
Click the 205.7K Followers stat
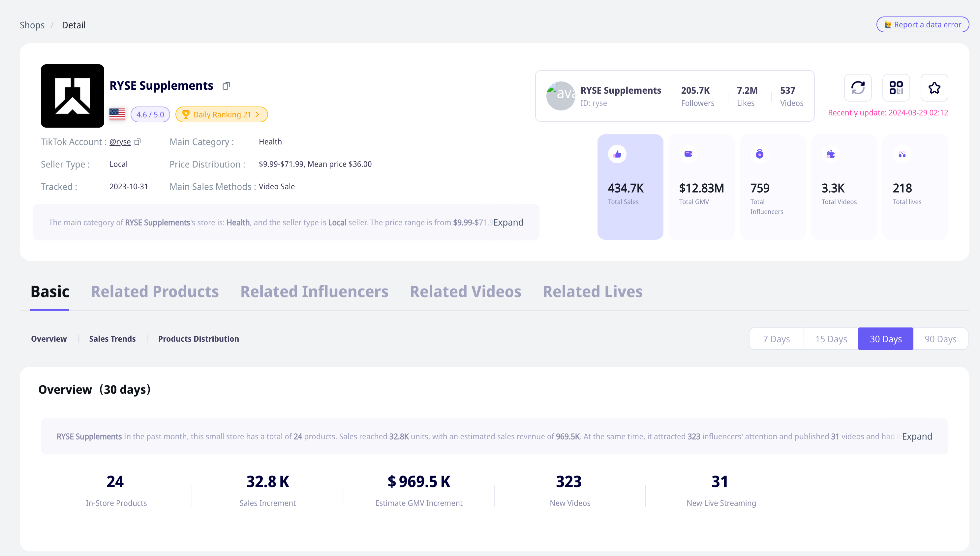click(x=697, y=96)
